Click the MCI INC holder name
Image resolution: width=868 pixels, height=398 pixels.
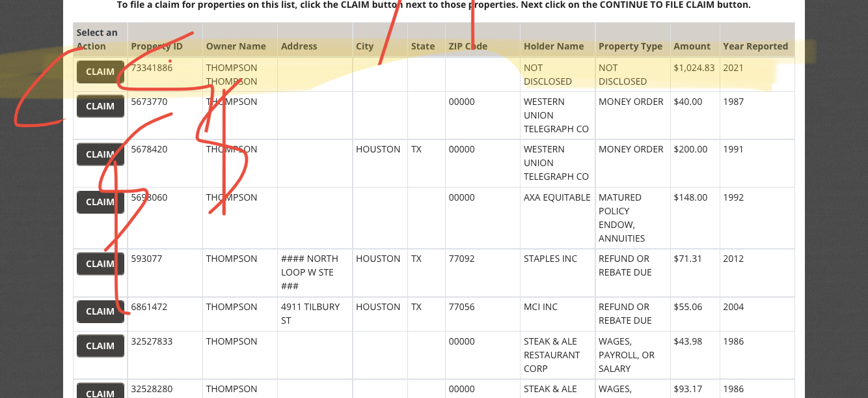point(541,307)
